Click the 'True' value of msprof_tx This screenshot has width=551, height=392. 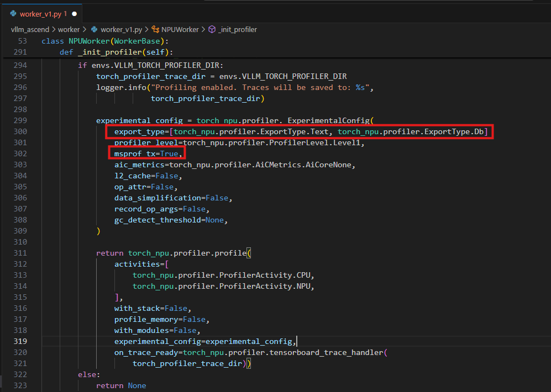pyautogui.click(x=169, y=153)
